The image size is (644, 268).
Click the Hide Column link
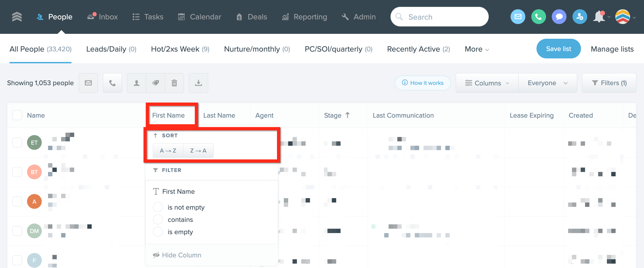click(x=181, y=255)
